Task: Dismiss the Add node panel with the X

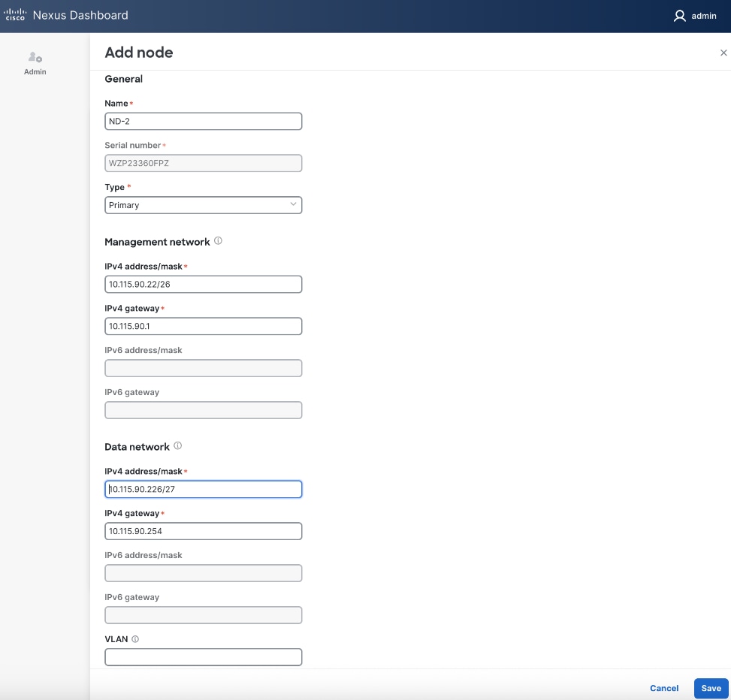Action: point(723,53)
